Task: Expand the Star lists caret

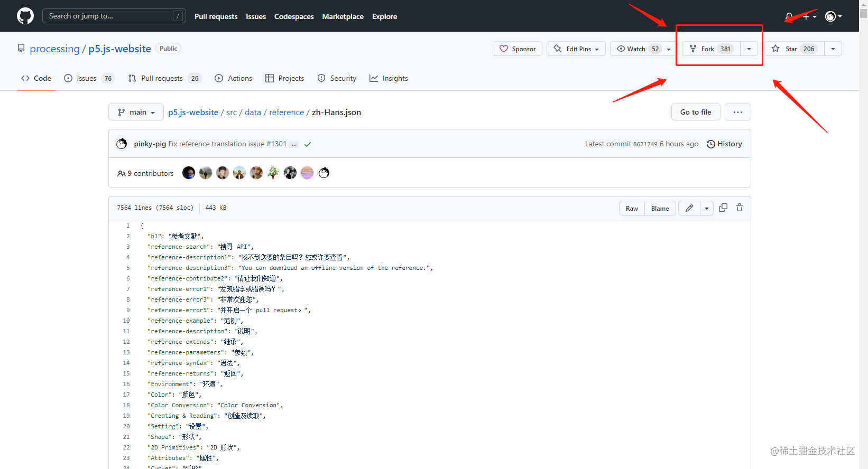Action: tap(833, 49)
